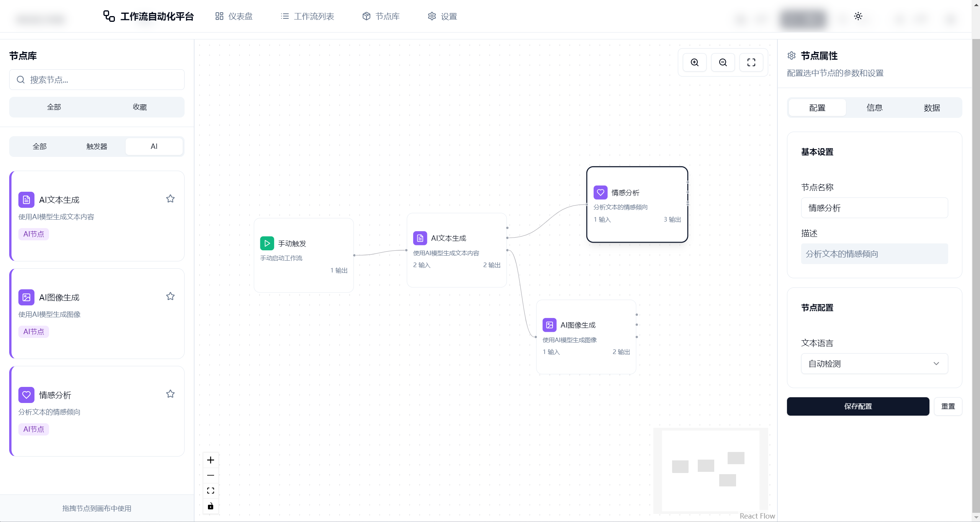
Task: Click the AI图像生成 library node icon
Action: 26,297
